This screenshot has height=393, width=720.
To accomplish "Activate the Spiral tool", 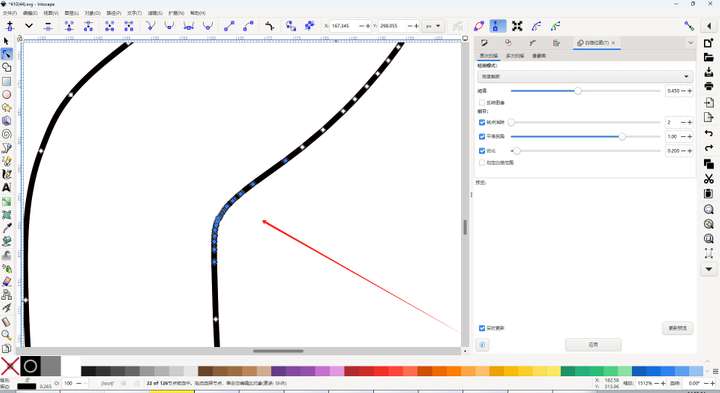I will pyautogui.click(x=6, y=135).
